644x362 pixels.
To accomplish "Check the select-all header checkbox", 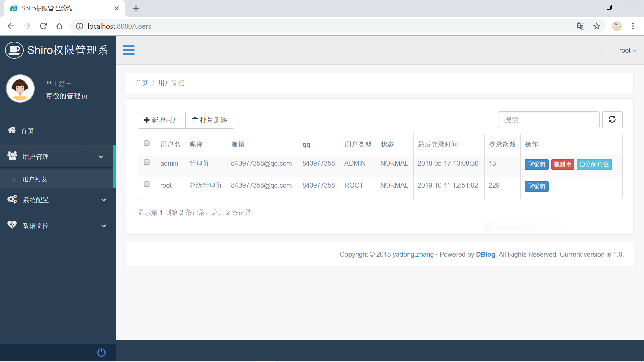I will pyautogui.click(x=147, y=143).
